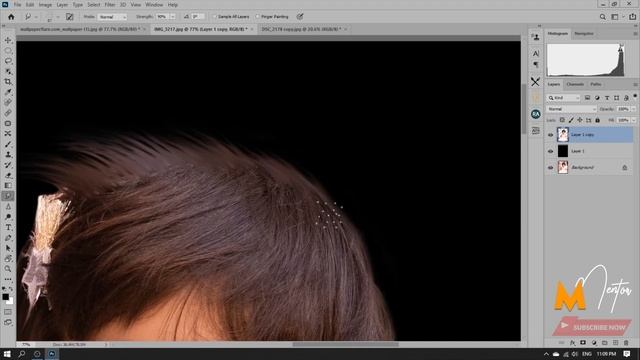The height and width of the screenshot is (360, 640).
Task: Add a layer style with fx icon
Action: 572,343
